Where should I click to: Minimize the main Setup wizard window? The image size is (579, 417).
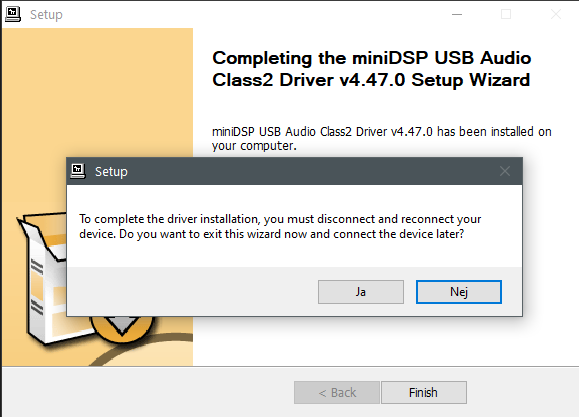pos(457,14)
